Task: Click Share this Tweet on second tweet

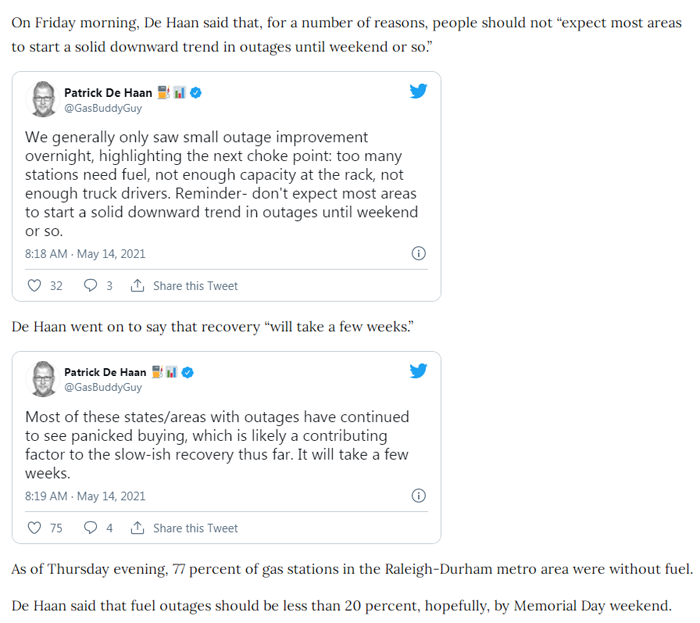Action: 195,528
